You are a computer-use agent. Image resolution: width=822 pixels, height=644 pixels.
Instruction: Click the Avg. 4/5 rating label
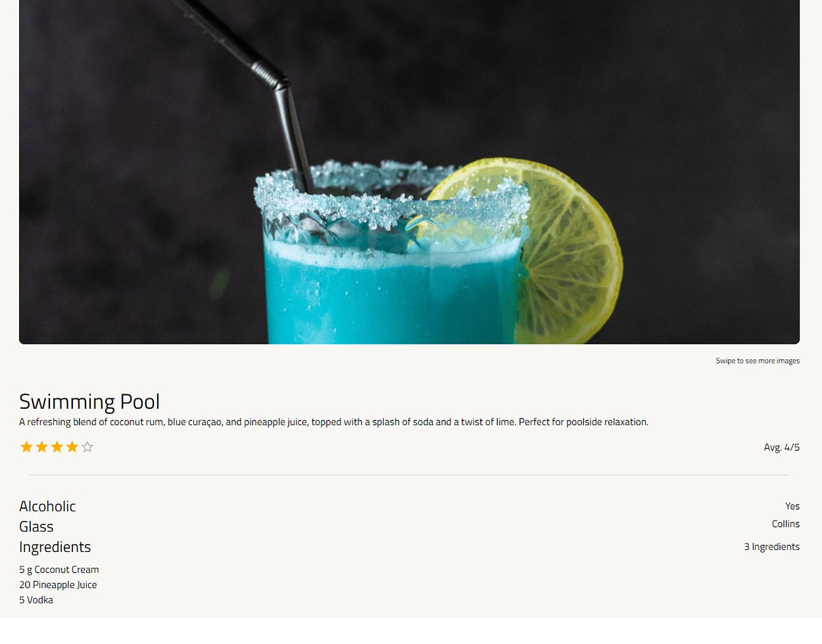781,447
